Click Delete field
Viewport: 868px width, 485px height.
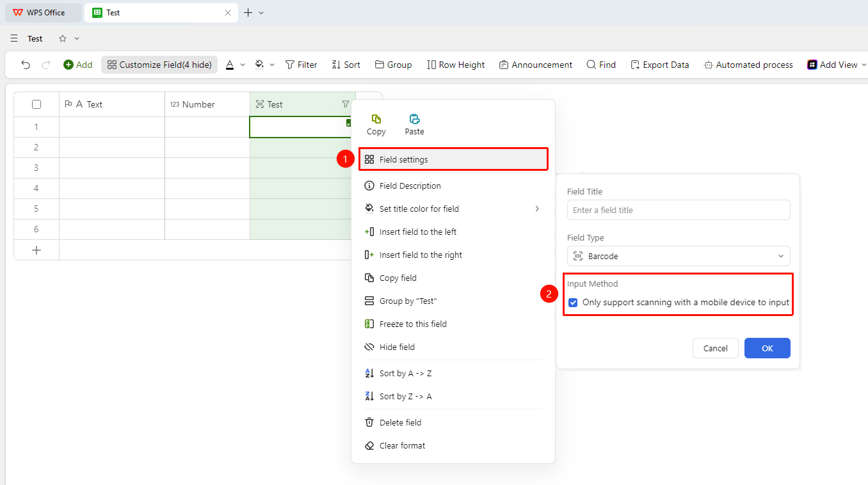[x=453, y=423]
